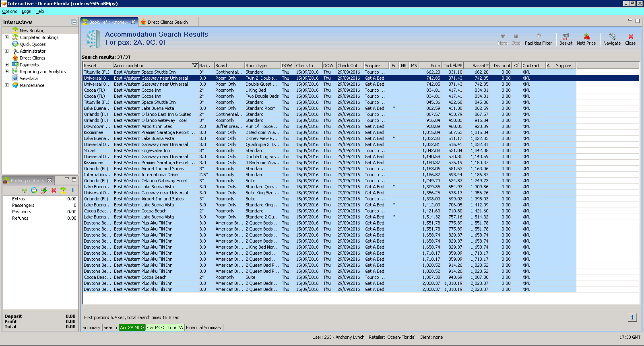This screenshot has height=346, width=644.
Task: Close the Booking contents tab
Action: pyautogui.click(x=50, y=180)
